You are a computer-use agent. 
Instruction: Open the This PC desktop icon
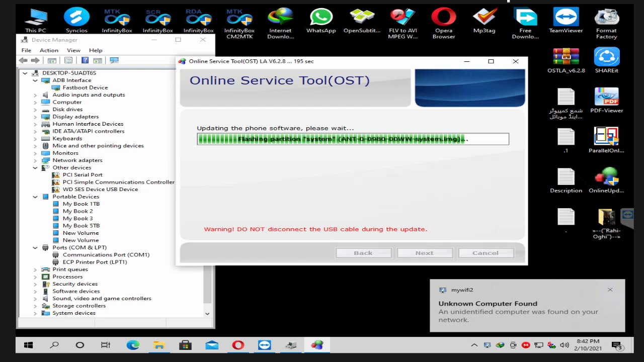(36, 21)
